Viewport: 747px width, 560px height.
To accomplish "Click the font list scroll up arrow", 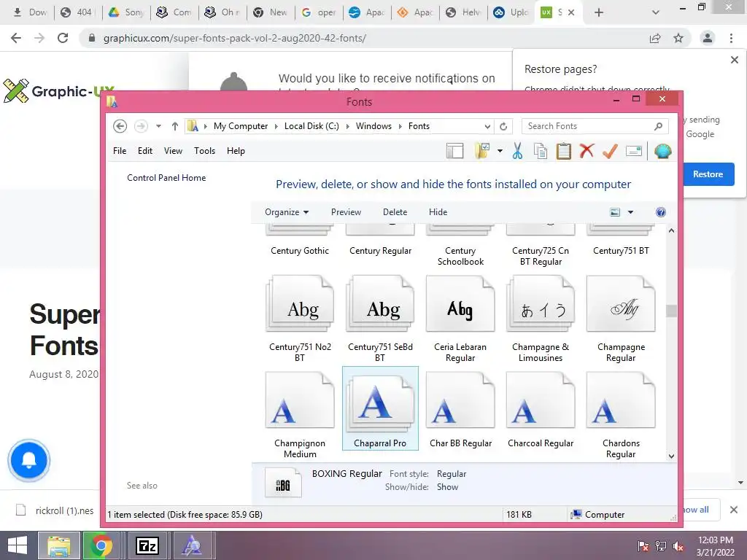I will 671,231.
